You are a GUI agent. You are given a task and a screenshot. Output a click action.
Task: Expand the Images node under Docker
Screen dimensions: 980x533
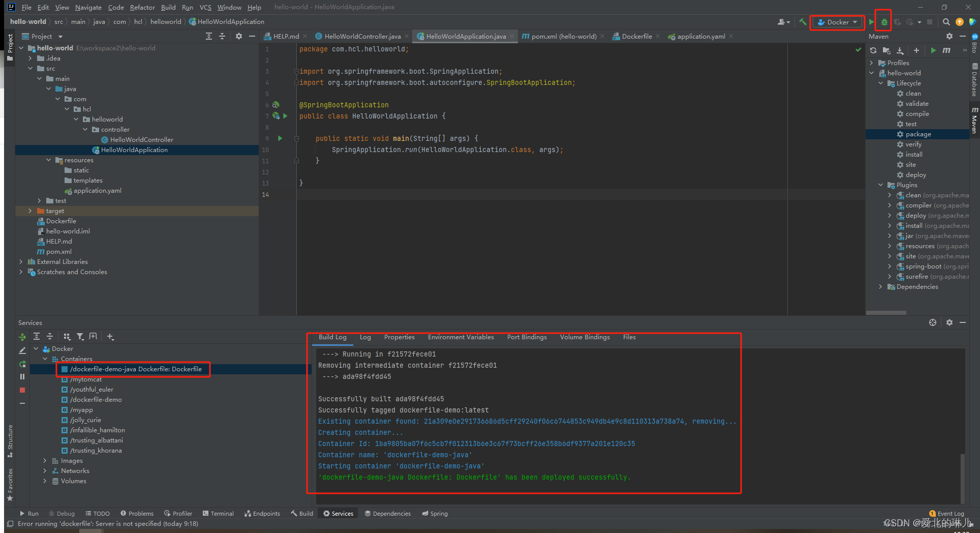click(x=45, y=461)
